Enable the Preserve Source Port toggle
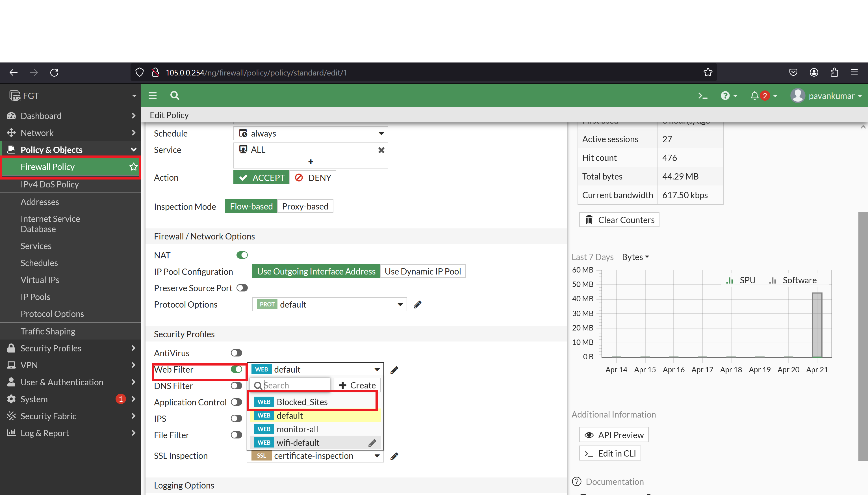 (242, 288)
